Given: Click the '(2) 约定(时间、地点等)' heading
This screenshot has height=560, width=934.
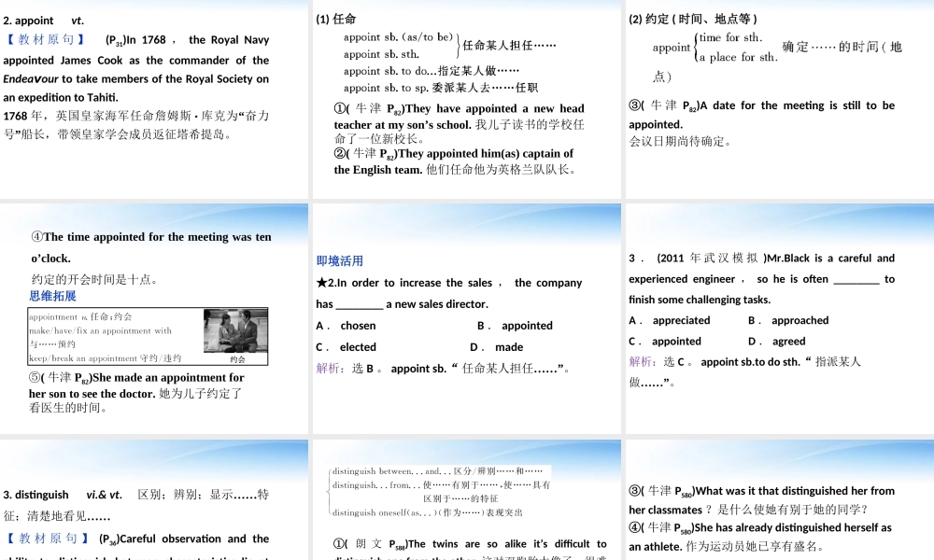Looking at the screenshot, I should (693, 19).
